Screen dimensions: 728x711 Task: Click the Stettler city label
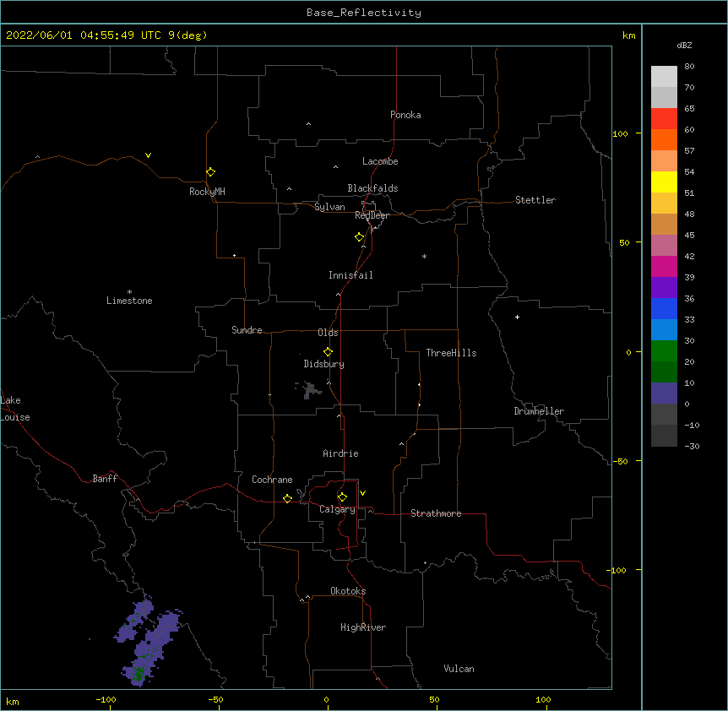pyautogui.click(x=535, y=200)
